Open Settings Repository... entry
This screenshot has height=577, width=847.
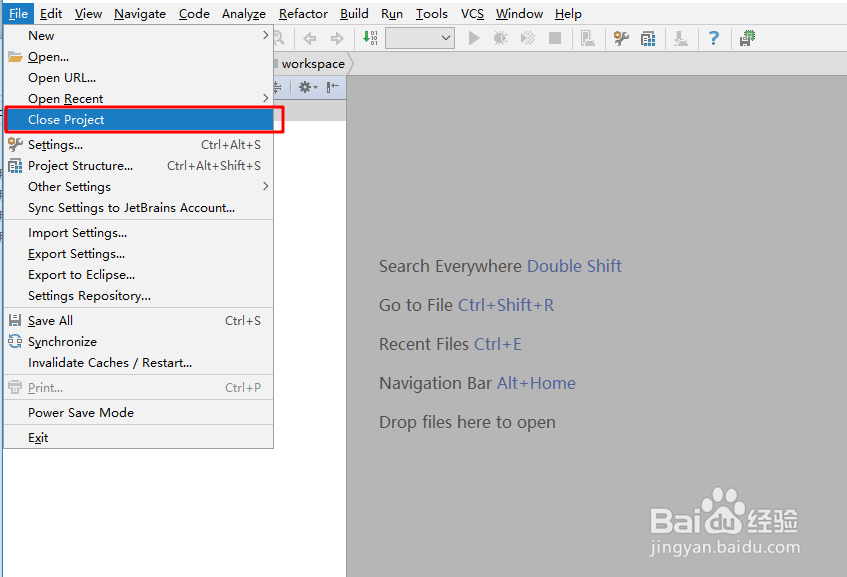(x=138, y=296)
